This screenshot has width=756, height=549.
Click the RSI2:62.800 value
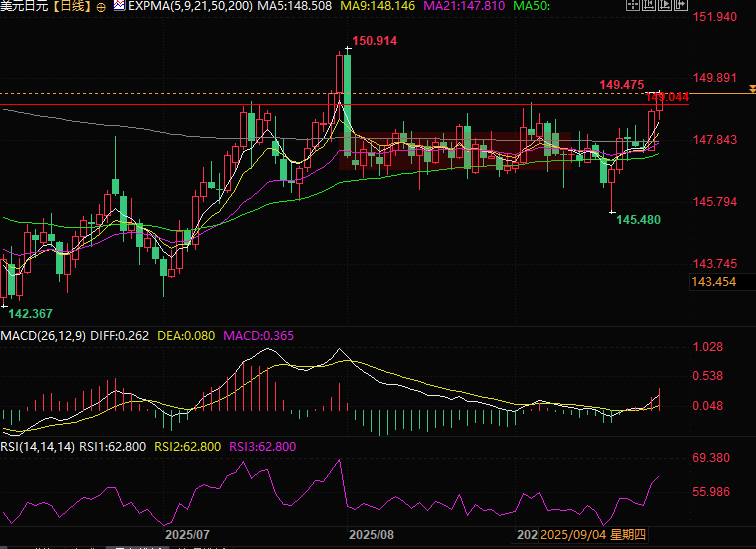pyautogui.click(x=188, y=446)
